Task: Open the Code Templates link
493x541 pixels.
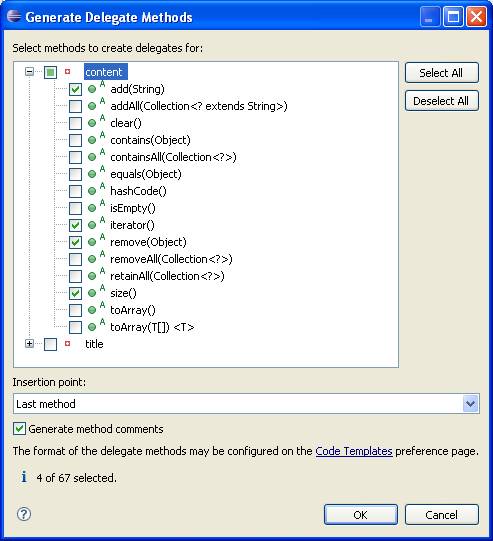Action: [x=354, y=451]
